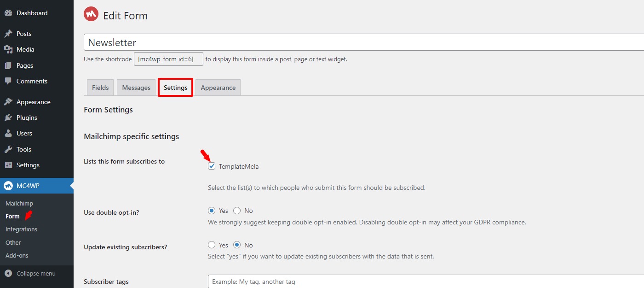Image resolution: width=644 pixels, height=288 pixels.
Task: Click the Newsletter form title field
Action: coord(364,42)
